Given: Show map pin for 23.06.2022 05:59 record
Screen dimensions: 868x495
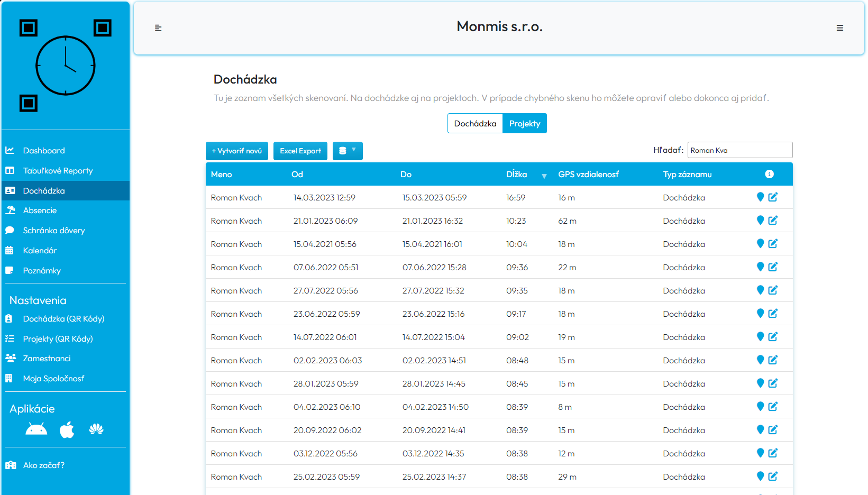Looking at the screenshot, I should 761,313.
